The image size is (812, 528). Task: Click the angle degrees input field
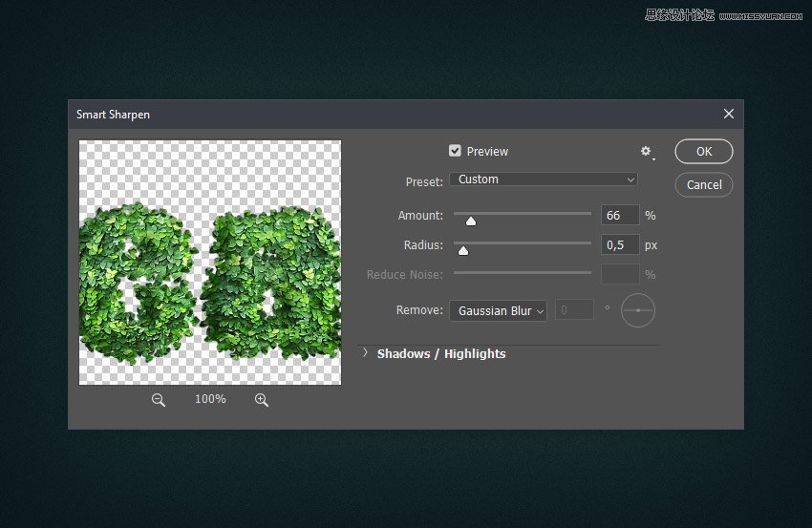point(574,310)
